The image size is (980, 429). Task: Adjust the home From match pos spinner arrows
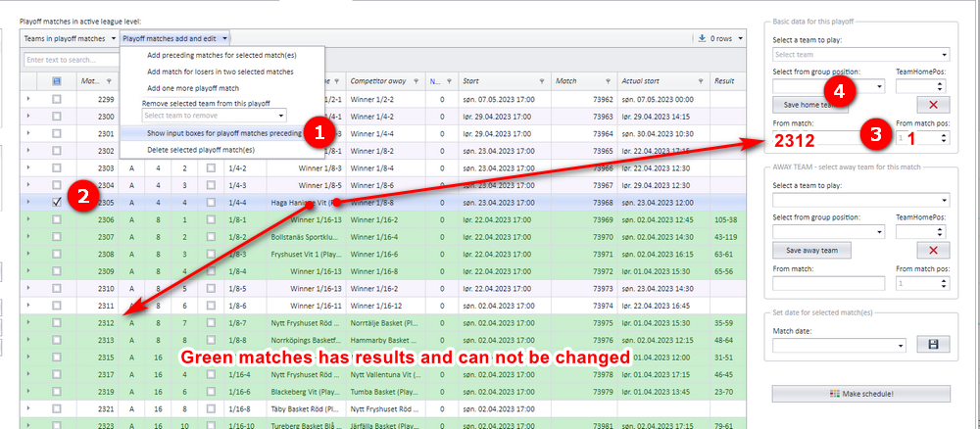click(x=944, y=137)
